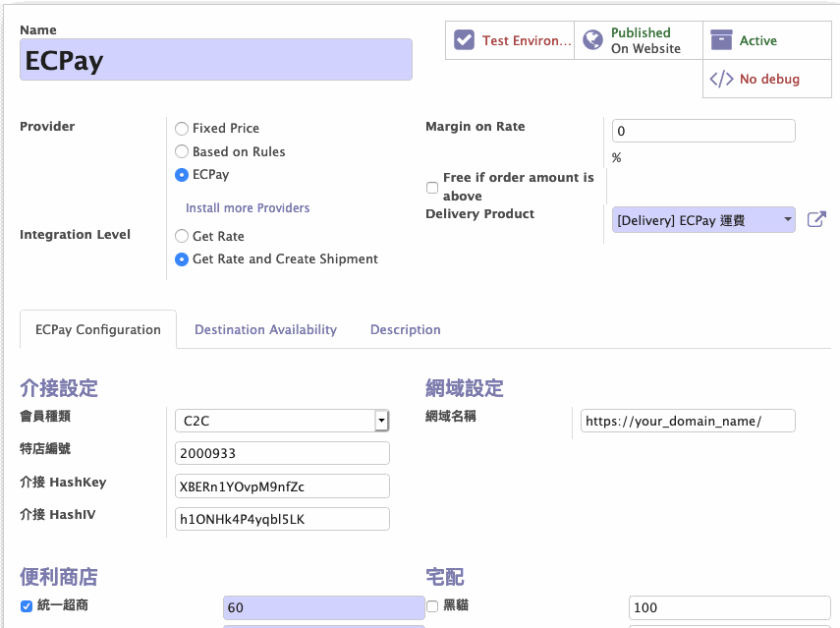Expand the 會員種類 C2C dropdown
The height and width of the screenshot is (628, 840).
click(282, 421)
